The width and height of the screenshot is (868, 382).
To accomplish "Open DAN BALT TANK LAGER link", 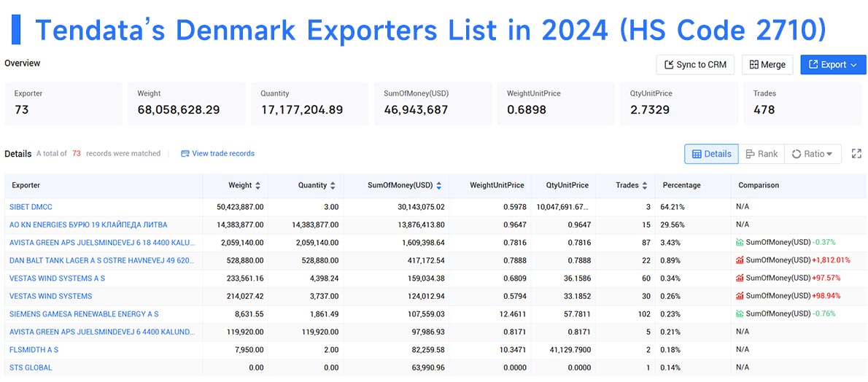I will (x=102, y=260).
